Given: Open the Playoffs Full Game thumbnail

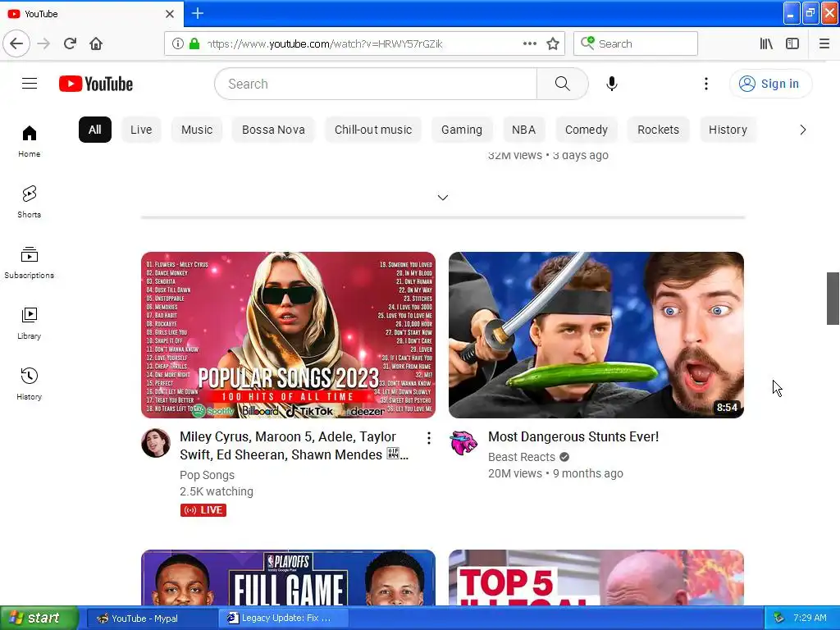Looking at the screenshot, I should coord(288,577).
